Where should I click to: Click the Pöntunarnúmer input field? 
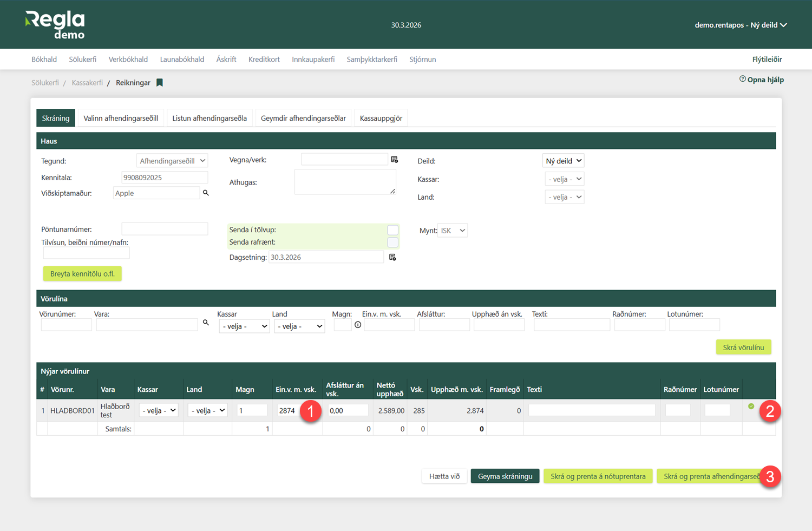pyautogui.click(x=165, y=229)
